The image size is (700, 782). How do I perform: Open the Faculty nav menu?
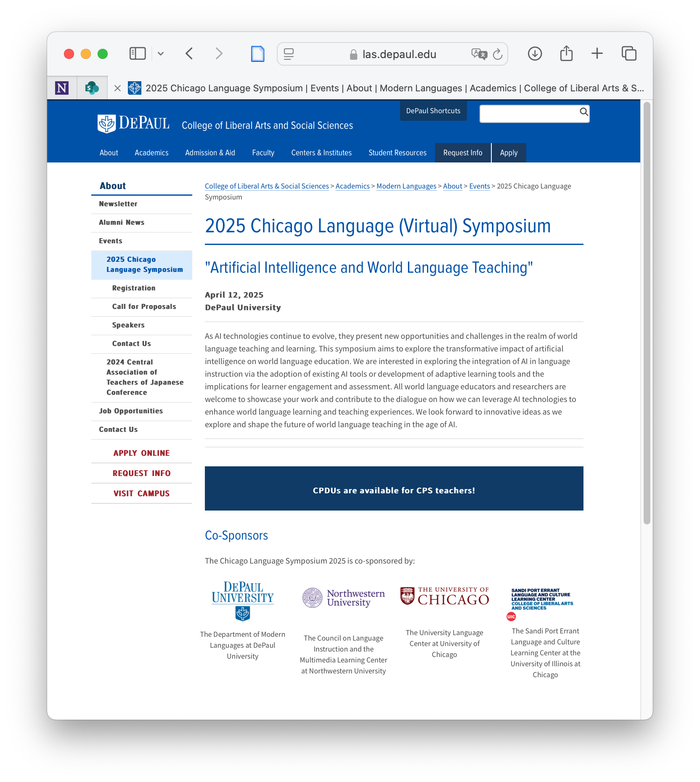(x=263, y=153)
